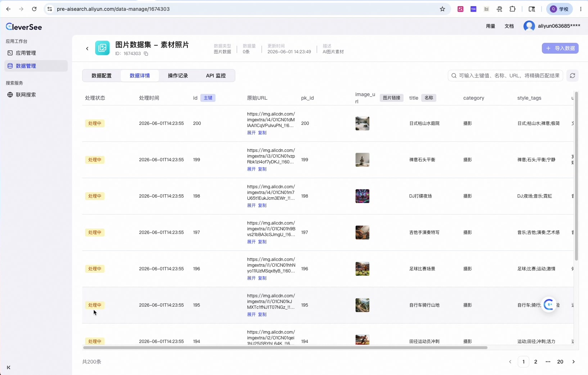The image size is (588, 375).
Task: Open the red translate extension icon
Action: coord(460,9)
